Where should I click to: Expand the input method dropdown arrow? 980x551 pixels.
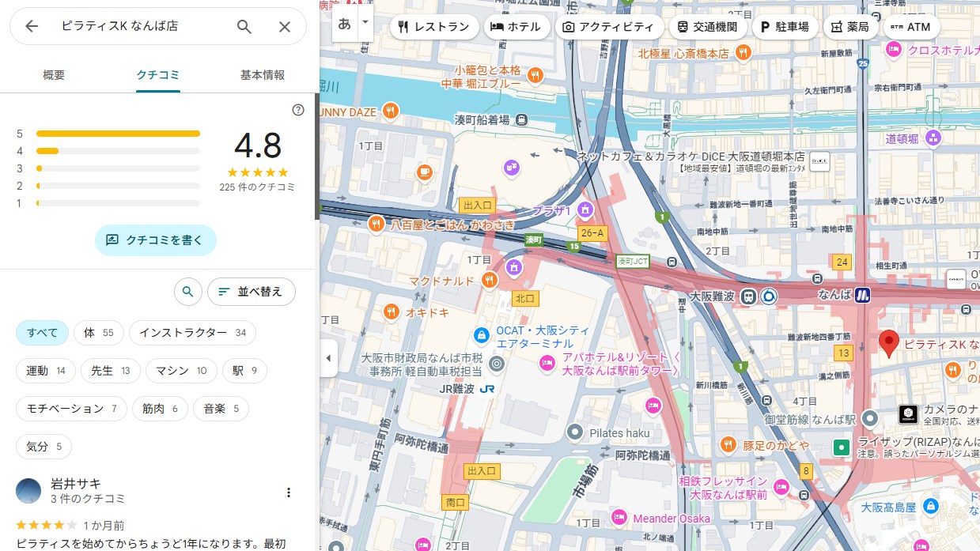(x=365, y=22)
